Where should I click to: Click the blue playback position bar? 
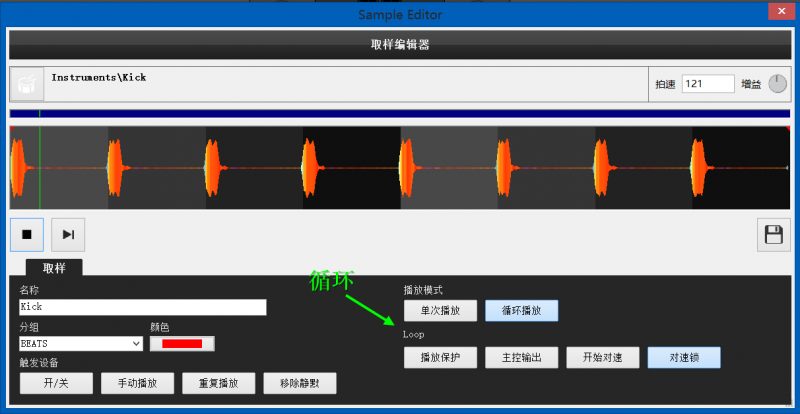[400, 114]
